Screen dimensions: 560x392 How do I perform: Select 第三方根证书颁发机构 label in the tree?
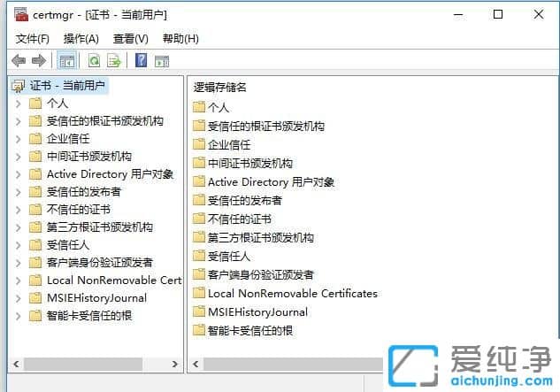tap(100, 227)
